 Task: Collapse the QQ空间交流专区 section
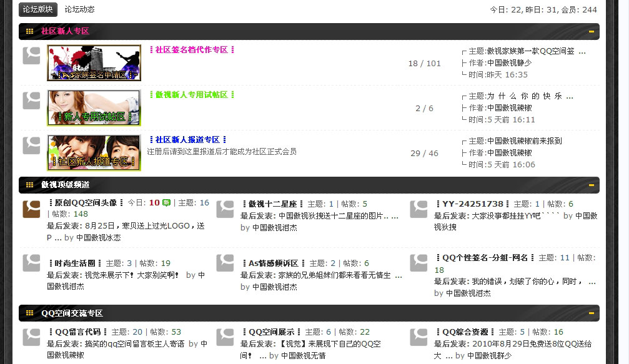pyautogui.click(x=591, y=313)
